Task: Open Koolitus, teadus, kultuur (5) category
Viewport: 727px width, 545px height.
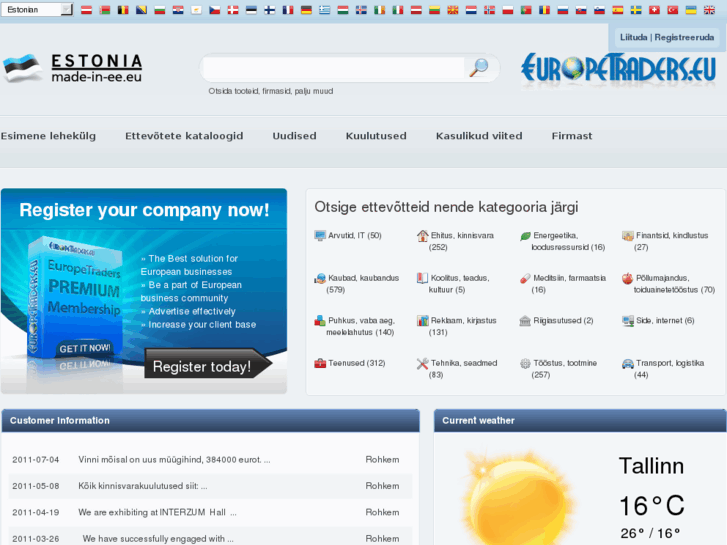Action: (x=459, y=284)
